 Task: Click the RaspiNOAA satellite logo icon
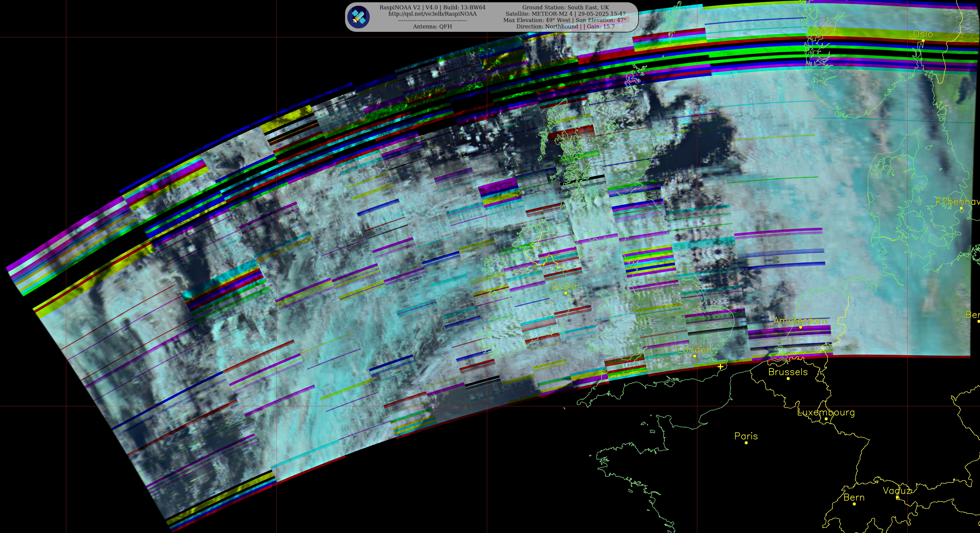(358, 17)
